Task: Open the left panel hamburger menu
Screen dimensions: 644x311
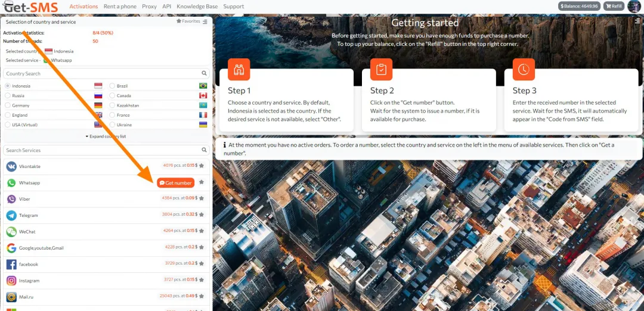Action: [205, 21]
